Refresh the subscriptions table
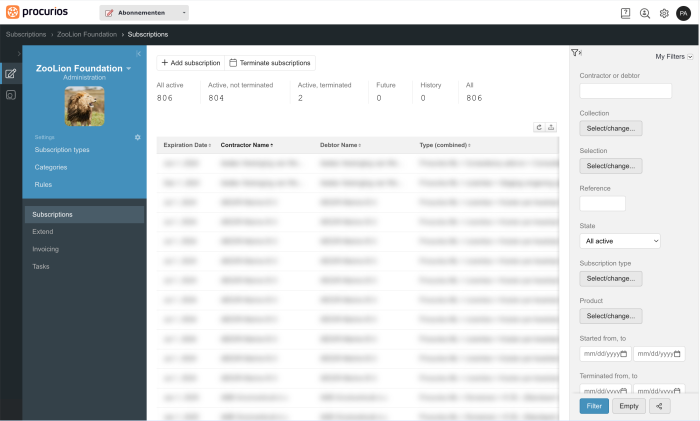 click(x=539, y=127)
